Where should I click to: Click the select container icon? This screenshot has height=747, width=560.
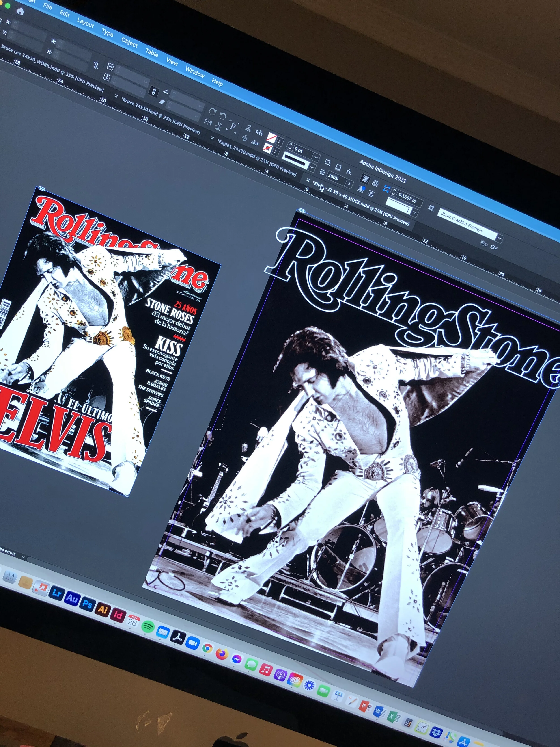[248, 128]
